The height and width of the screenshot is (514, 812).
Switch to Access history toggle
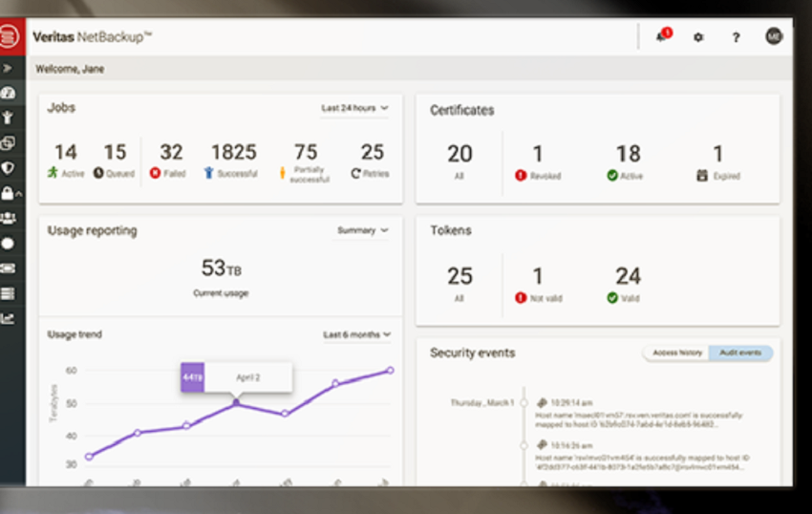(x=677, y=353)
